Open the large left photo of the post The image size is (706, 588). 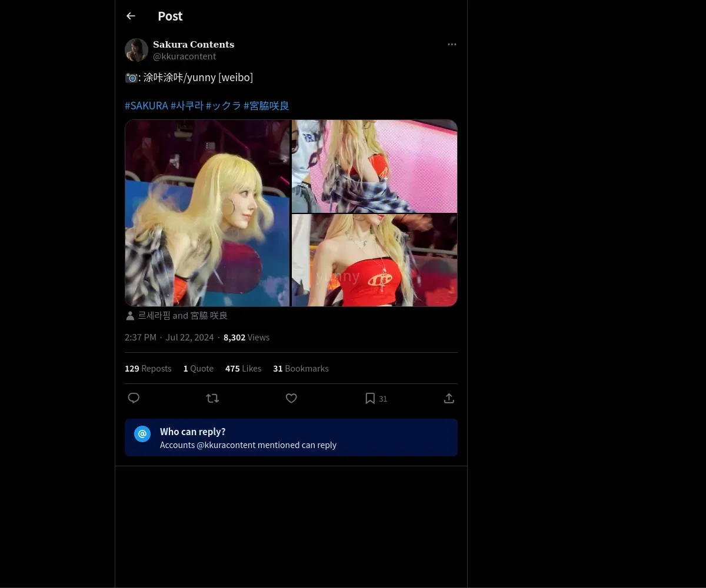tap(208, 213)
